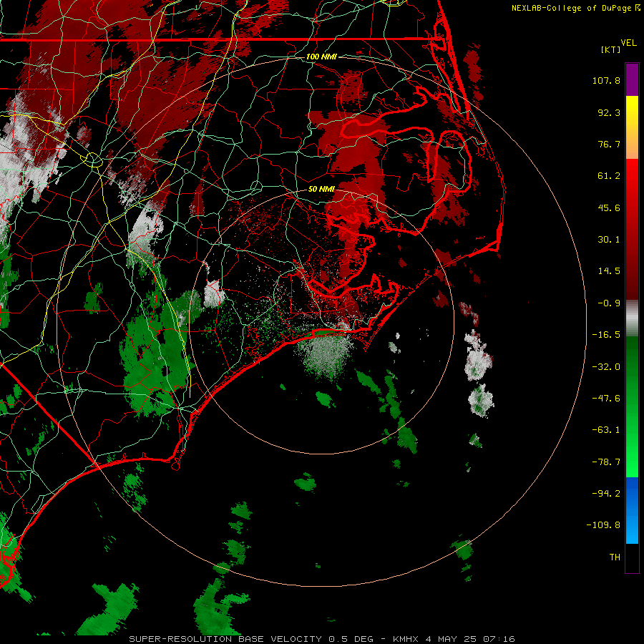Click the purple segment of the color bar
Screen dimensions: 644x644
pos(632,80)
